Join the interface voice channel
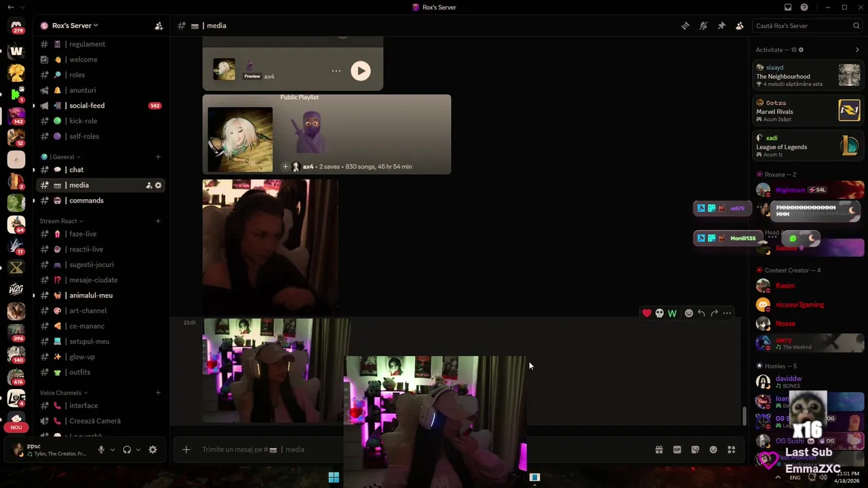The image size is (868, 488). tap(100, 405)
